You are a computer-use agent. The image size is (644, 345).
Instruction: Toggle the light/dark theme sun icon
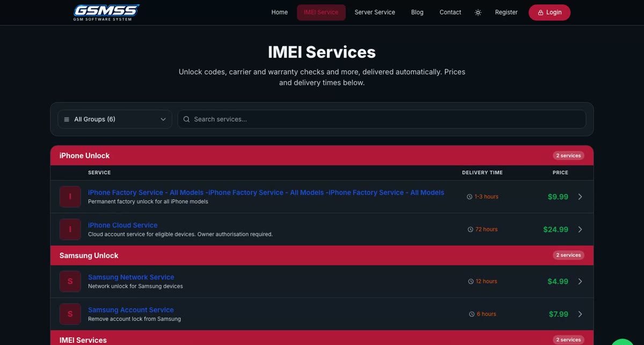[478, 12]
